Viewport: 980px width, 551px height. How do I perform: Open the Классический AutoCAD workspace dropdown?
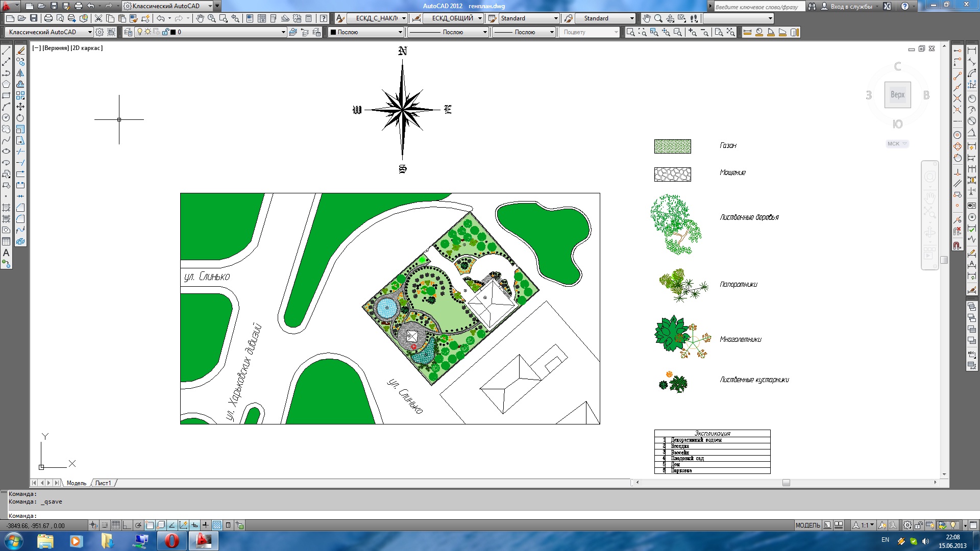click(90, 32)
